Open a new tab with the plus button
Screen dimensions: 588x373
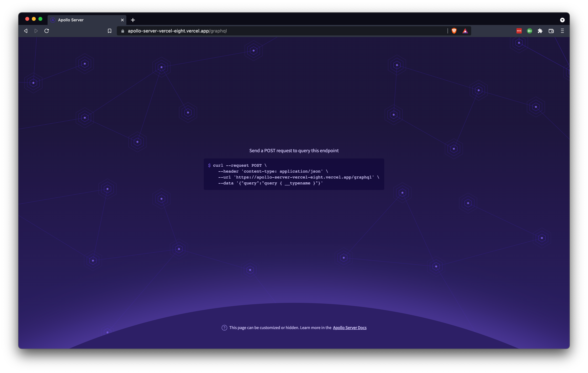tap(133, 20)
